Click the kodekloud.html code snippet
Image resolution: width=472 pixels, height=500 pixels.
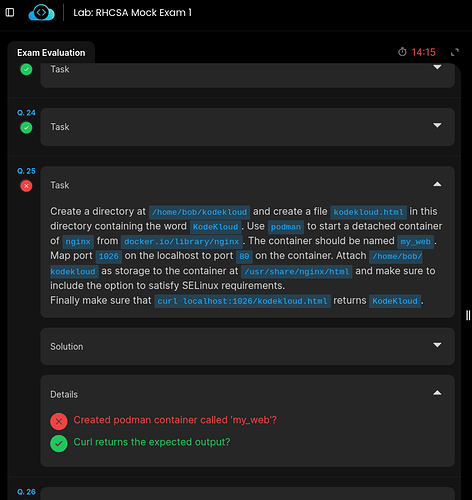(x=368, y=212)
